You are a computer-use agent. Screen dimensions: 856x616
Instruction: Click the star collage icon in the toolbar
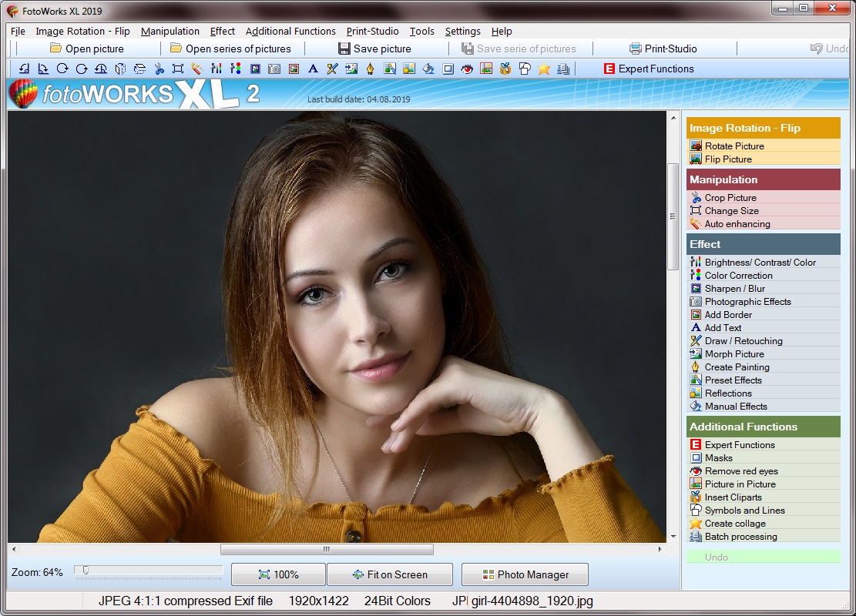(544, 69)
